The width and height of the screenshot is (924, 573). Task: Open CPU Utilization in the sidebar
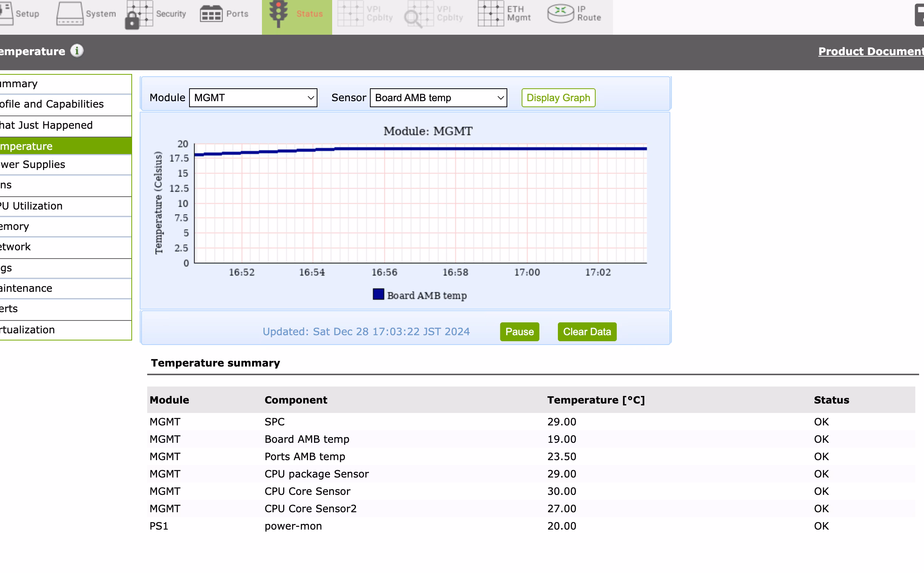click(66, 206)
